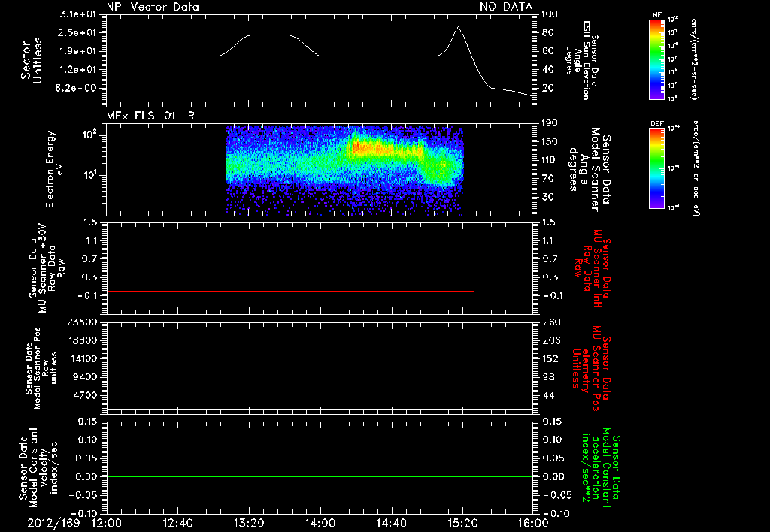Click the 14:00 time axis label
The height and width of the screenshot is (532, 770).
(x=320, y=524)
